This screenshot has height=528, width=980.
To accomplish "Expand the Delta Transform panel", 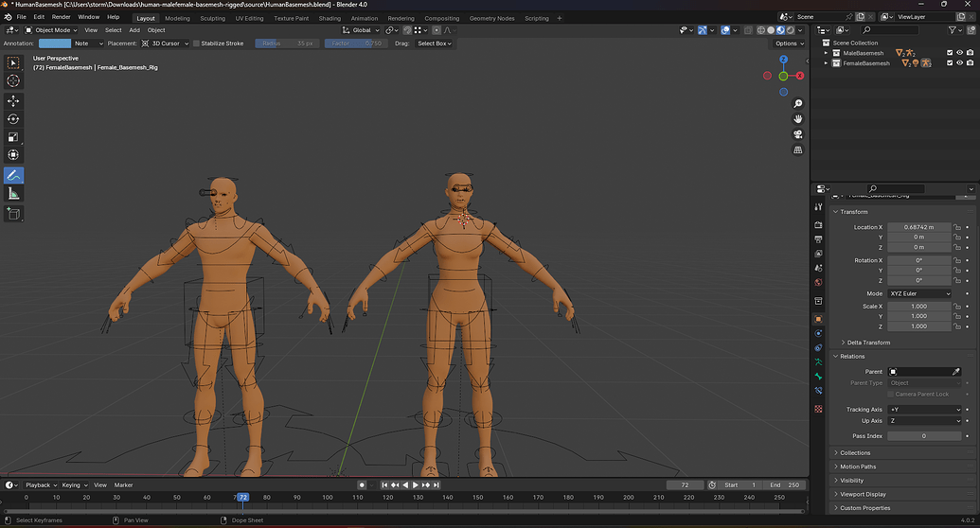I will (867, 343).
